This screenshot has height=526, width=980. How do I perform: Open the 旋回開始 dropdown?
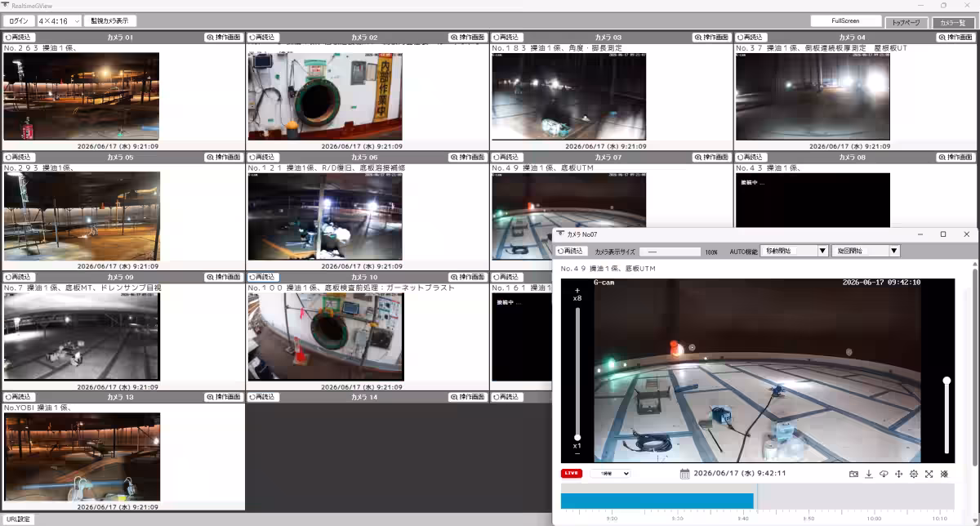pyautogui.click(x=866, y=252)
